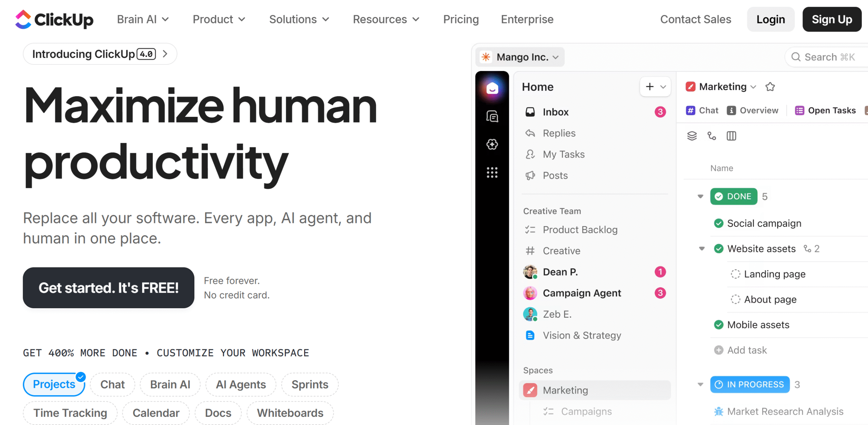Click the AI brain icon in sidebar

coord(492,144)
